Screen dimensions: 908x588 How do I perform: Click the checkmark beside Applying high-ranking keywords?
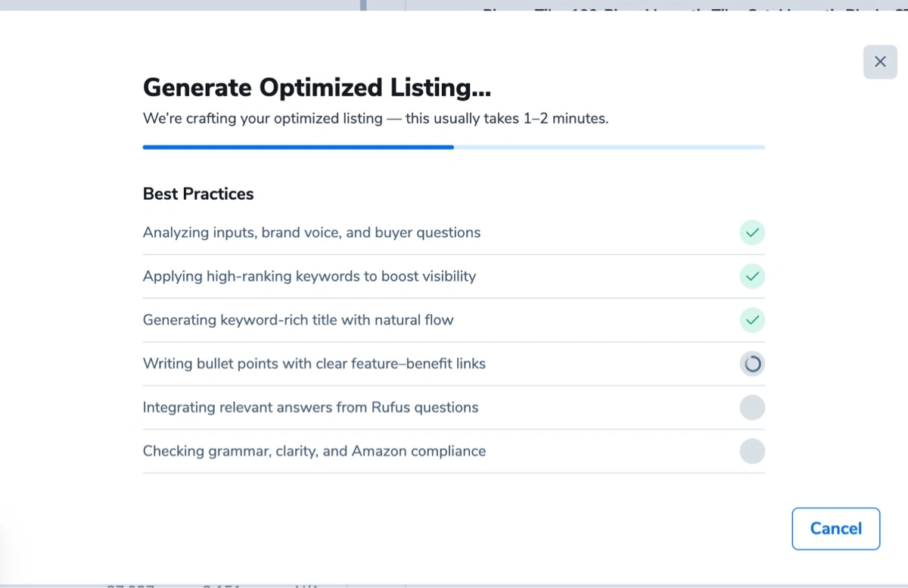tap(752, 276)
